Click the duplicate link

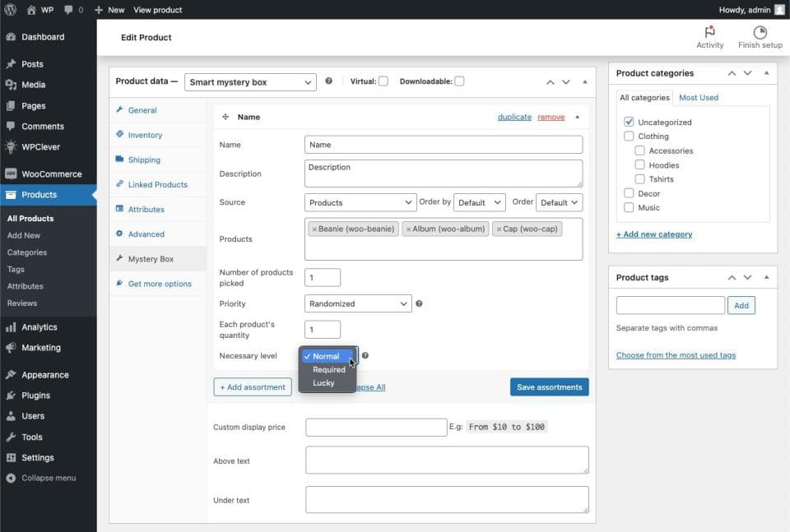click(514, 117)
